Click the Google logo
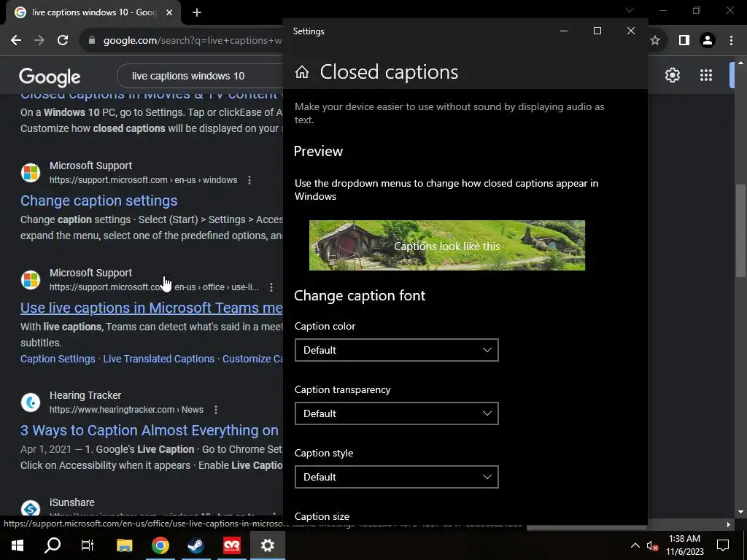Viewport: 747px width, 560px height. click(50, 77)
